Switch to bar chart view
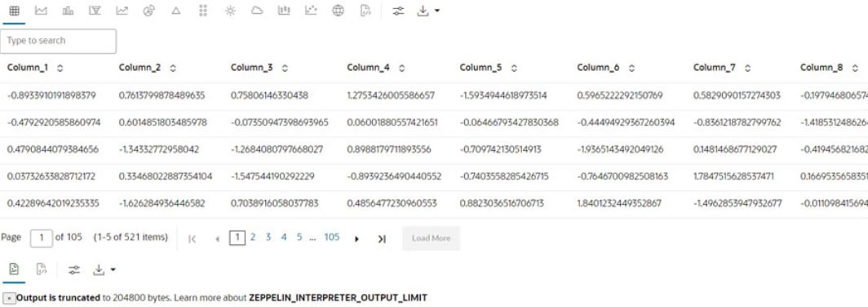 click(68, 11)
